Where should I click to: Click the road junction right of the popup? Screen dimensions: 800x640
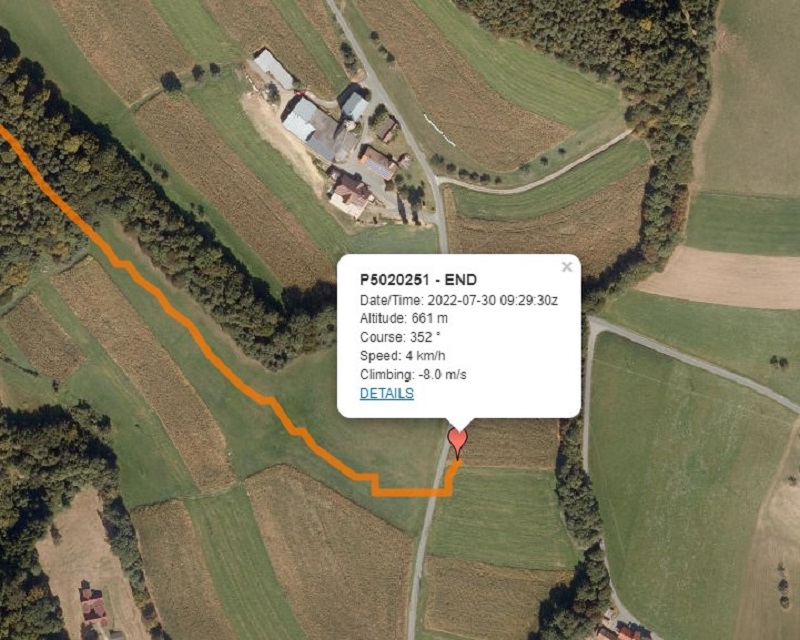[x=592, y=323]
